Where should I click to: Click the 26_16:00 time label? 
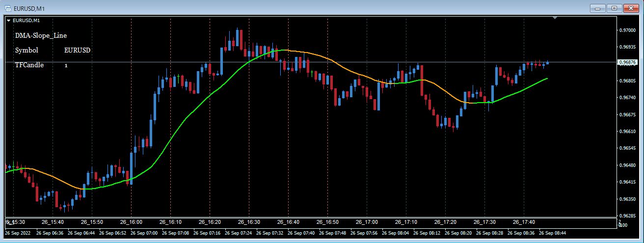click(x=132, y=222)
